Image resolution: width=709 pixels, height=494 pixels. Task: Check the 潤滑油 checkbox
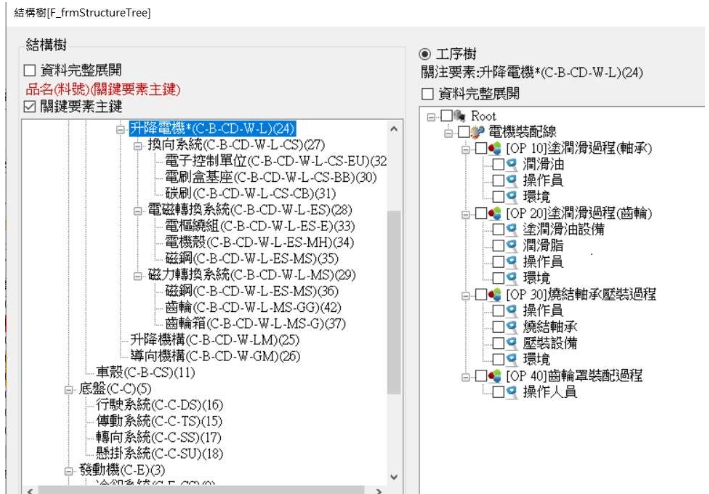[x=498, y=165]
